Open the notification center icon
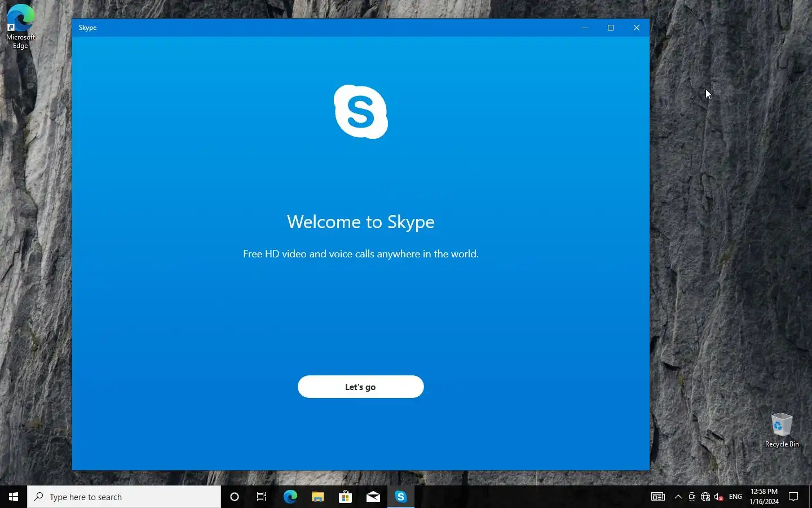This screenshot has height=508, width=812. [x=793, y=497]
